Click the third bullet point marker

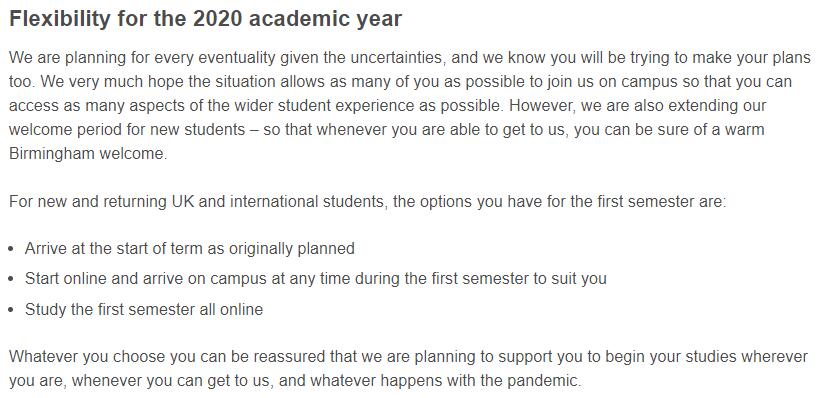point(12,310)
